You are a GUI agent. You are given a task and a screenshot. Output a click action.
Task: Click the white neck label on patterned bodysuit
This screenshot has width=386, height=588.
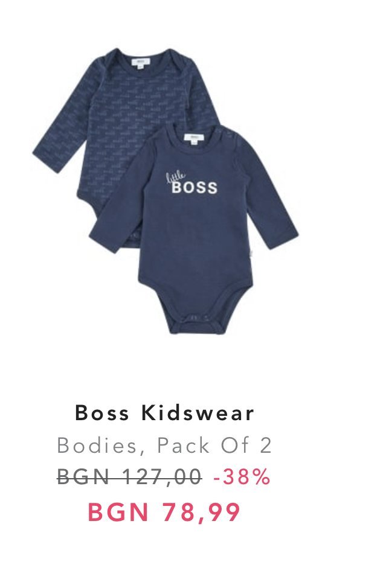(x=140, y=62)
